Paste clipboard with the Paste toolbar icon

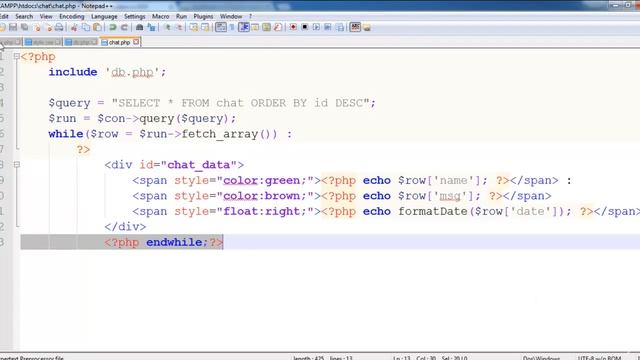tap(97, 27)
